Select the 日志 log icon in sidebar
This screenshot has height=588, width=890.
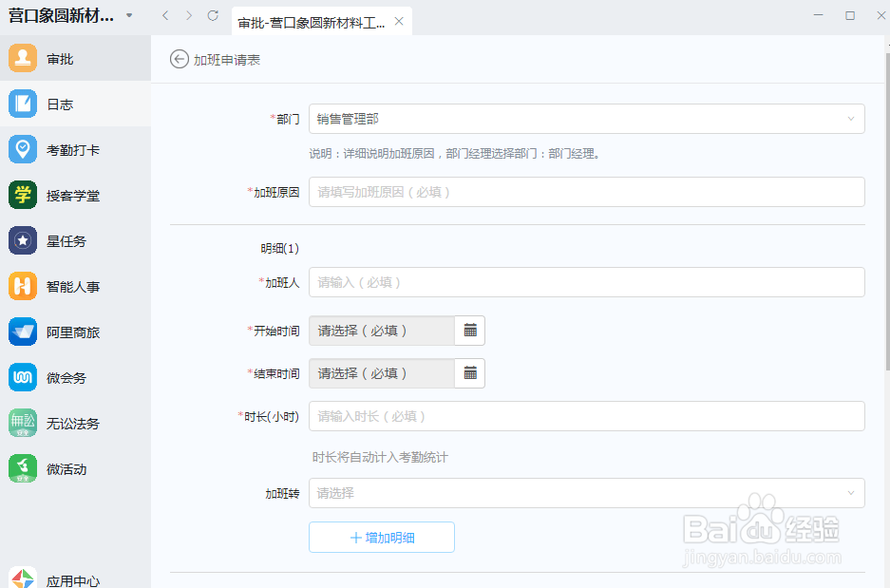pos(57,104)
